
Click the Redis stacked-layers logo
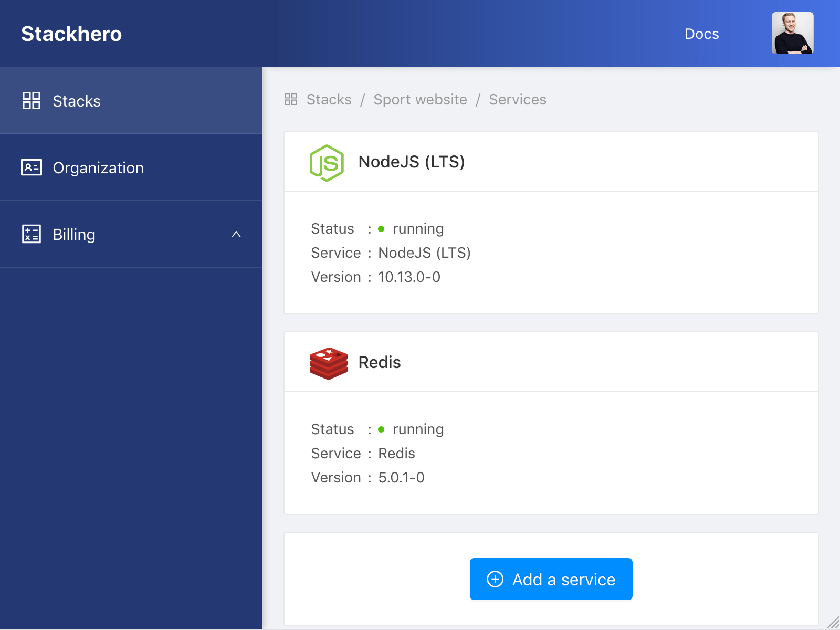coord(328,362)
